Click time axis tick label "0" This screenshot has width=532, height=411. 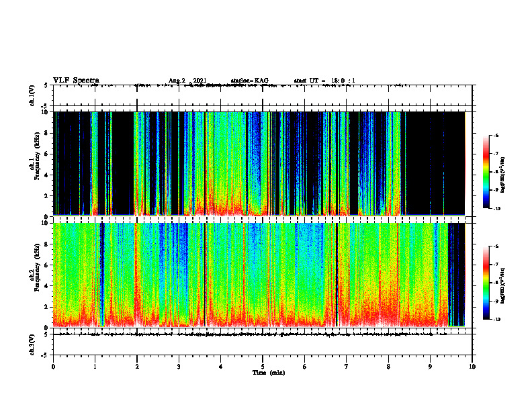53,367
